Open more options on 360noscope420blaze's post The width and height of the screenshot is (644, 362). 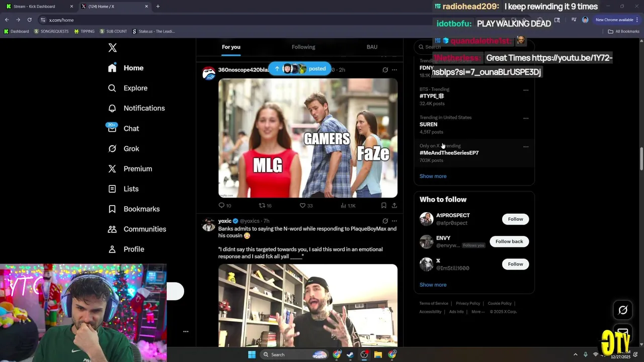click(394, 70)
